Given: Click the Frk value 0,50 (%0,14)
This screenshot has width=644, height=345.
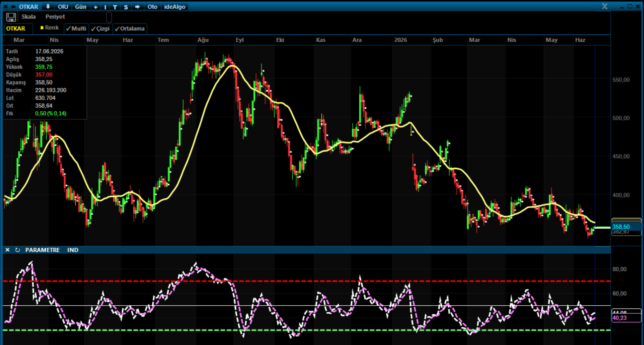Looking at the screenshot, I should tap(50, 114).
